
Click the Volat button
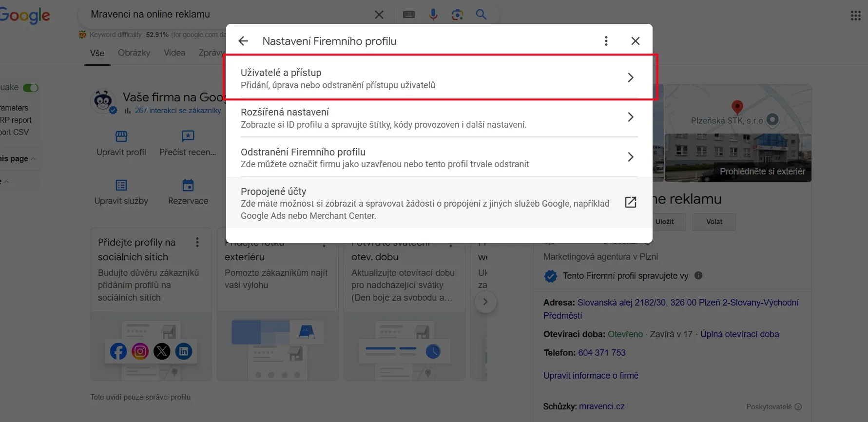(x=714, y=222)
